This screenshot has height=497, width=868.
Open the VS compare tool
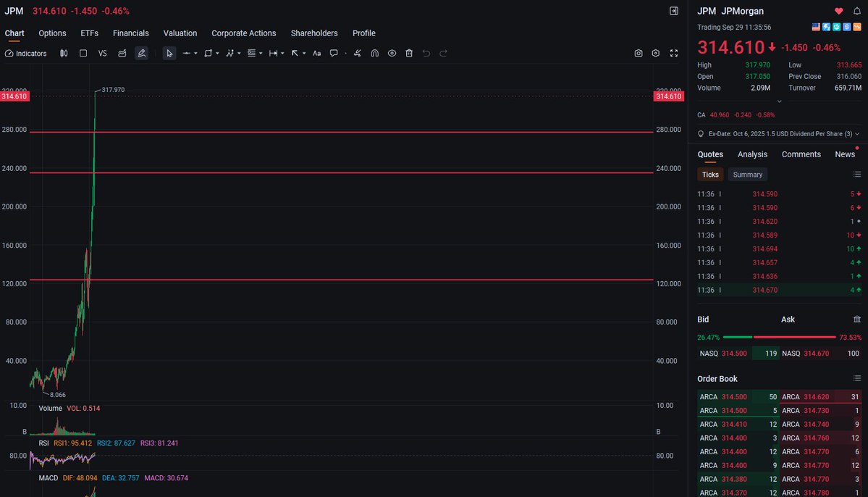click(102, 53)
